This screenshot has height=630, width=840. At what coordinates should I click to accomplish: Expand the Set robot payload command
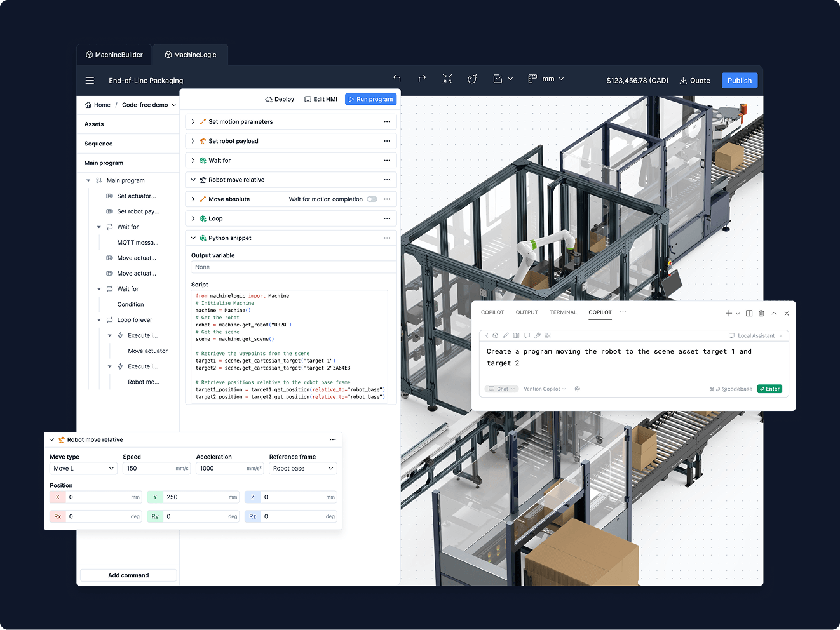coord(193,141)
